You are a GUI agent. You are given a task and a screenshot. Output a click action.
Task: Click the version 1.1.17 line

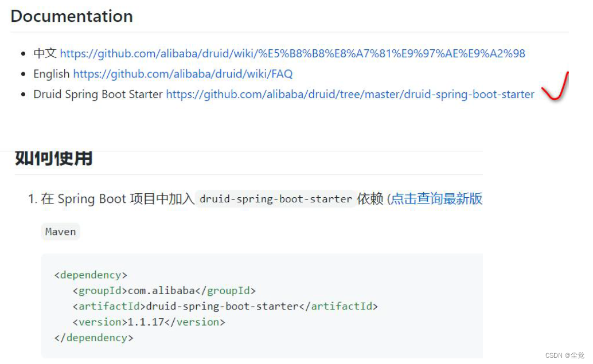tap(149, 322)
